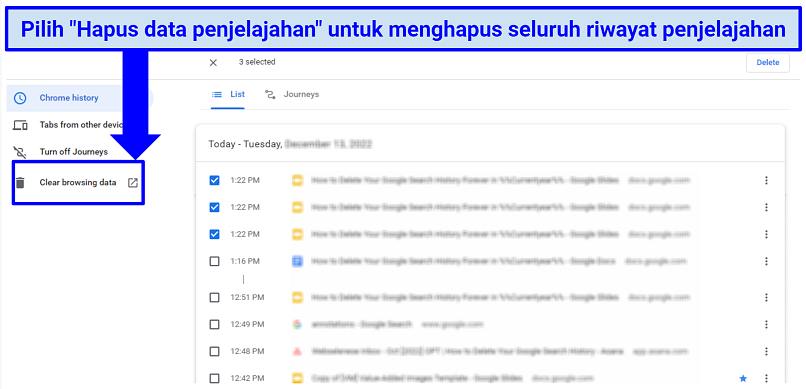Open the three-dot menu for the 1:16 PM entry
Screen dimensions: 806x389
tap(766, 261)
